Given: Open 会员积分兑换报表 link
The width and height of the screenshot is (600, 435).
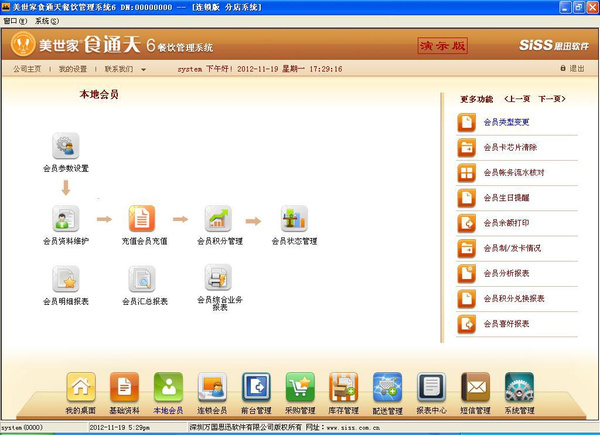Looking at the screenshot, I should (x=514, y=299).
